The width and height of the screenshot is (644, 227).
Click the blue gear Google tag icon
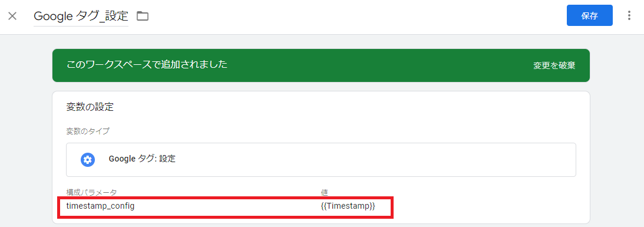[87, 160]
